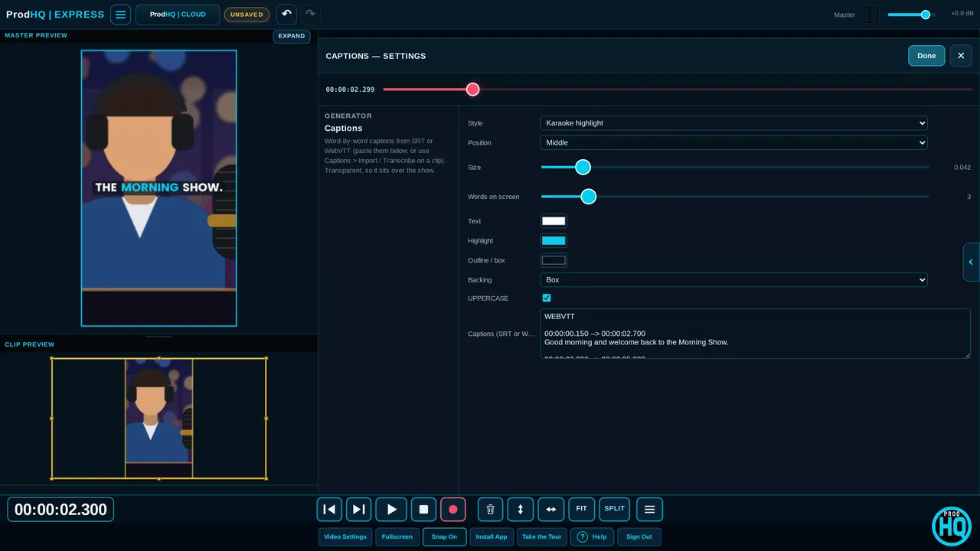This screenshot has height=551, width=980.
Task: Click the MASTER PREVIEW heading
Action: coord(36,35)
